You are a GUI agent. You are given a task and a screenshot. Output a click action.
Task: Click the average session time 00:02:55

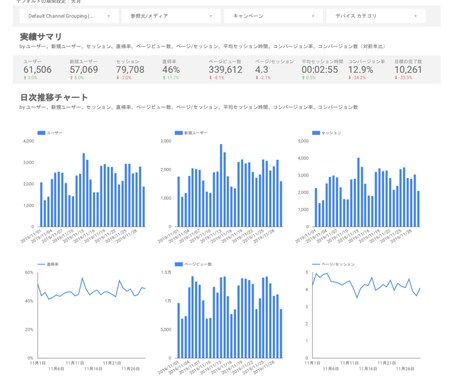(x=320, y=70)
